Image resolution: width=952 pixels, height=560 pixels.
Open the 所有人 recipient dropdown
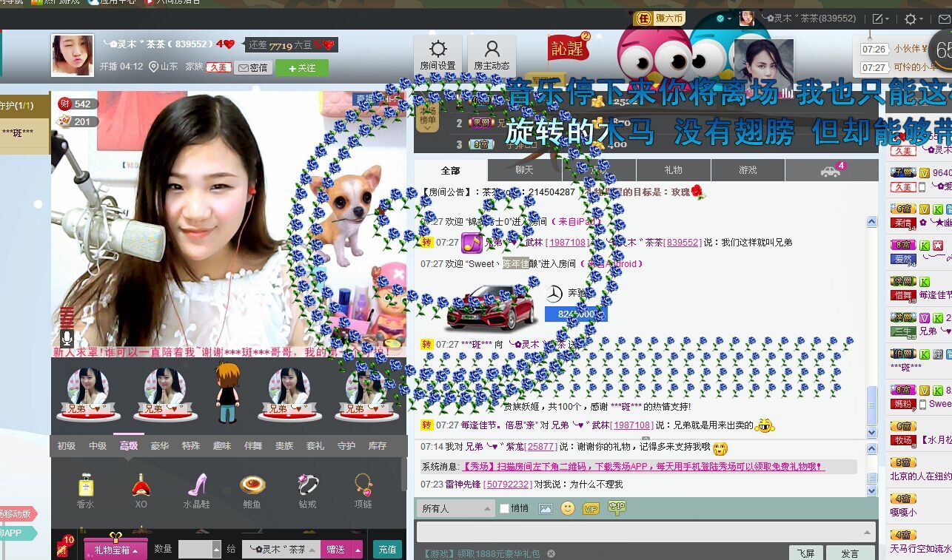point(456,508)
